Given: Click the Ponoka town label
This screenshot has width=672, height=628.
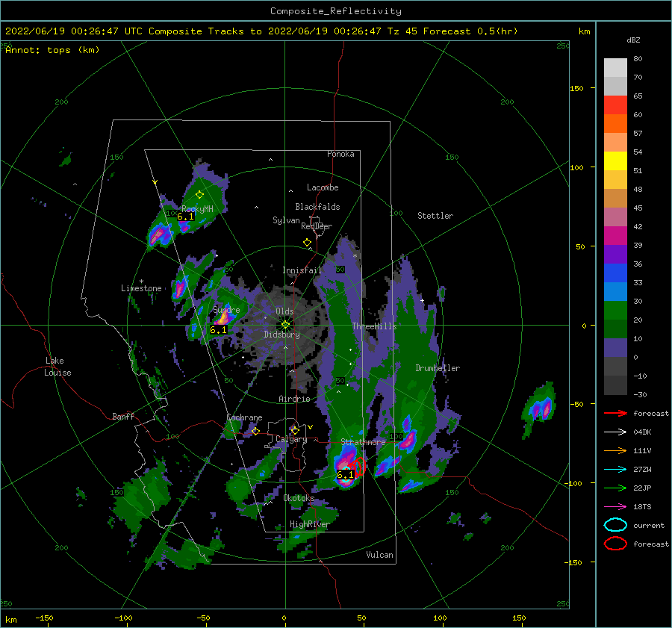Looking at the screenshot, I should 340,154.
